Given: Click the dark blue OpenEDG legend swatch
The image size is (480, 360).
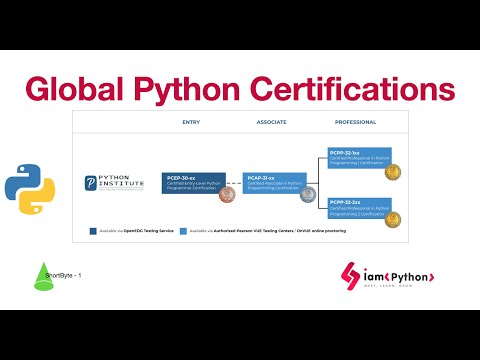Looking at the screenshot, I should 93,231.
